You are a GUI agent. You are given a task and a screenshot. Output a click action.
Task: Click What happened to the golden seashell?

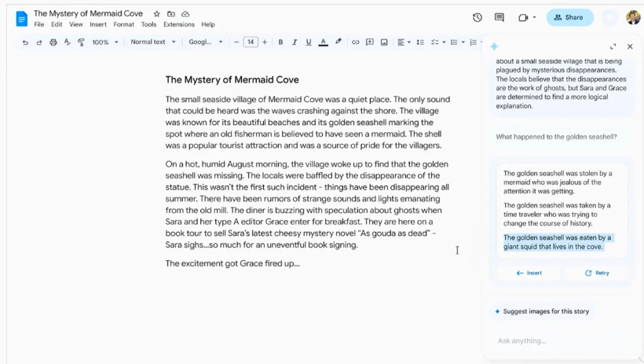coord(556,137)
